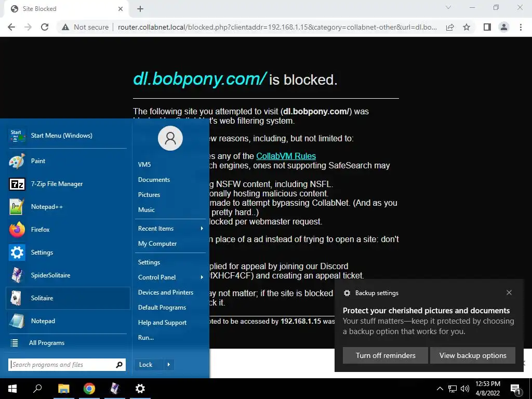Bookmark this page with the star
Image resolution: width=532 pixels, height=399 pixels.
pos(467,27)
